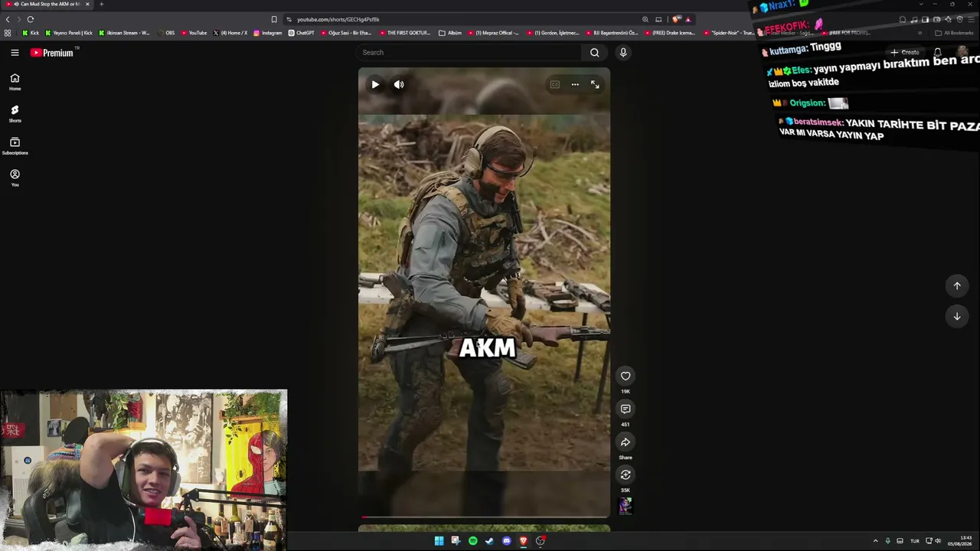Open the taskbar clock and calendar
The height and width of the screenshot is (551, 980).
959,541
